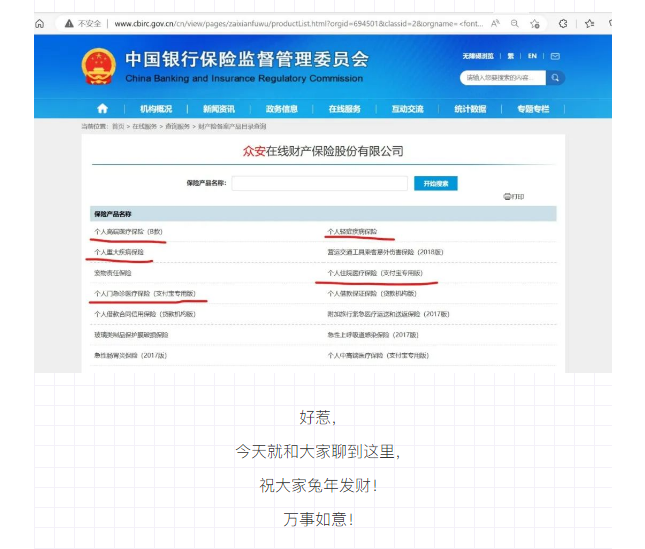Click 个人高端医疗保险 (B款)

pos(128,232)
